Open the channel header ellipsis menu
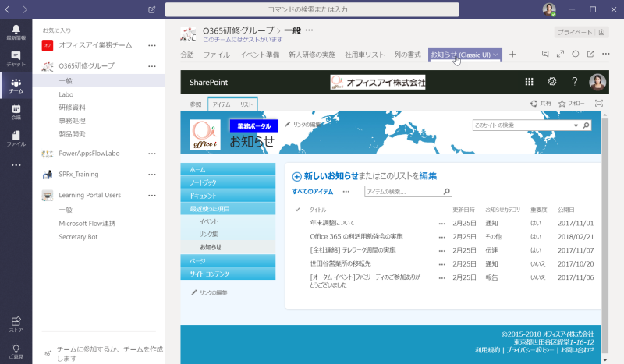This screenshot has height=364, width=624. [x=309, y=30]
